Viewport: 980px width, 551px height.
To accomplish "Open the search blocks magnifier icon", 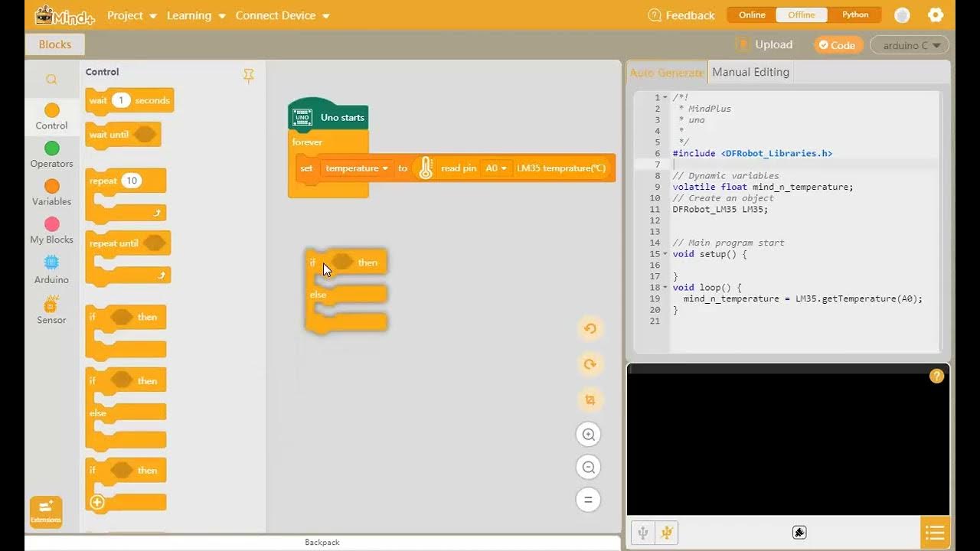I will (51, 80).
